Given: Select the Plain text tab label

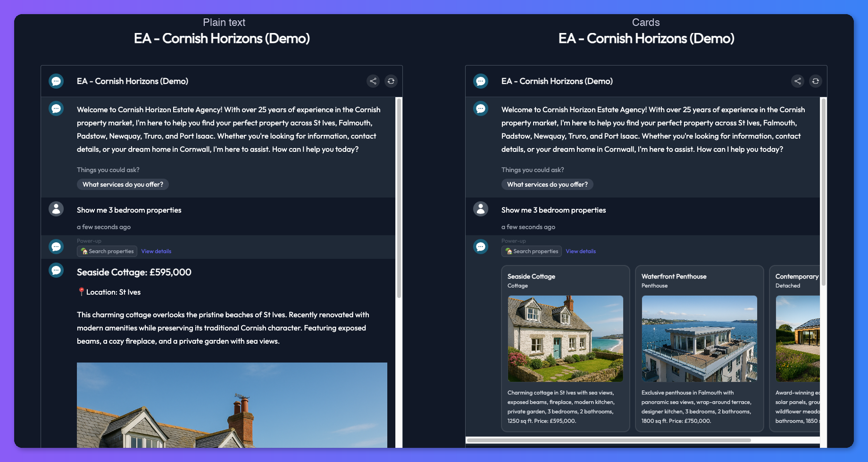Looking at the screenshot, I should tap(224, 22).
